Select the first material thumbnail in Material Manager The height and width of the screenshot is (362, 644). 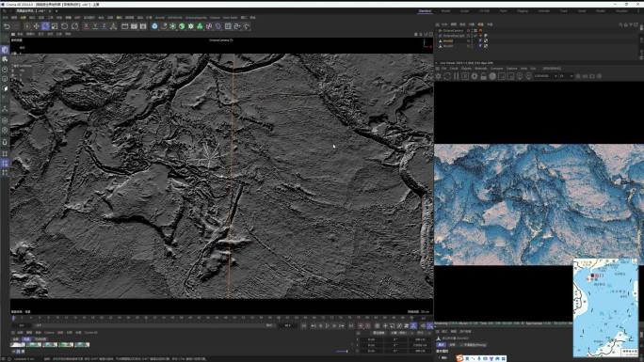18,345
